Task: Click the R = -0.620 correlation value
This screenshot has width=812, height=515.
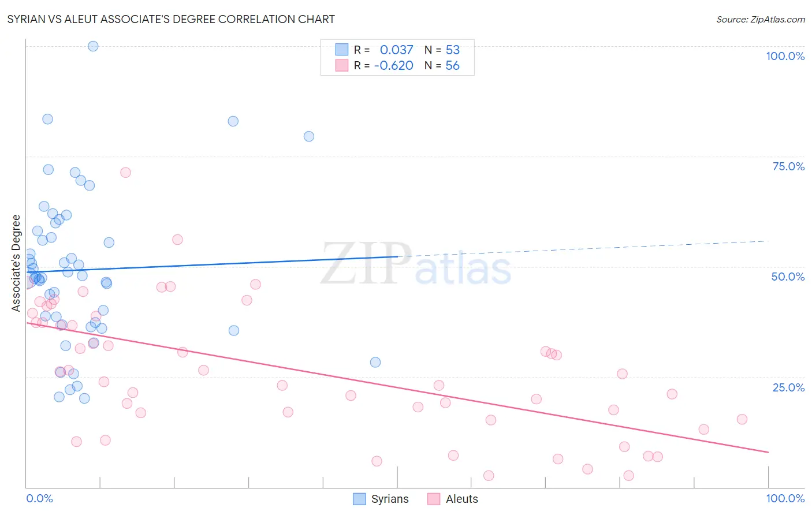Action: point(384,65)
